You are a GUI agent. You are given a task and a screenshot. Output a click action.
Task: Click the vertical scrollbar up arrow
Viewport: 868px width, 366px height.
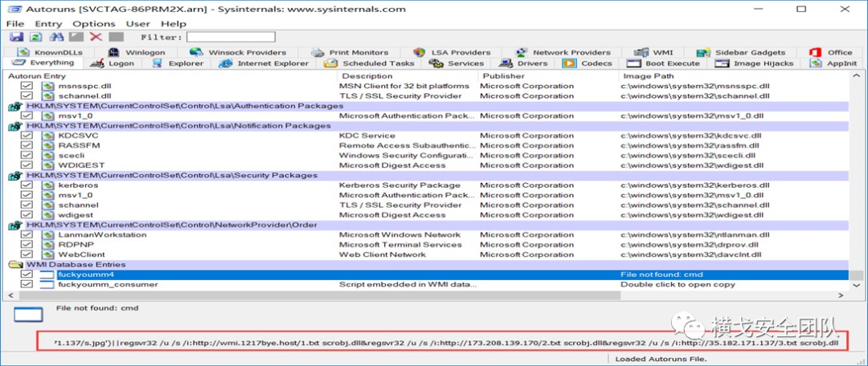855,75
